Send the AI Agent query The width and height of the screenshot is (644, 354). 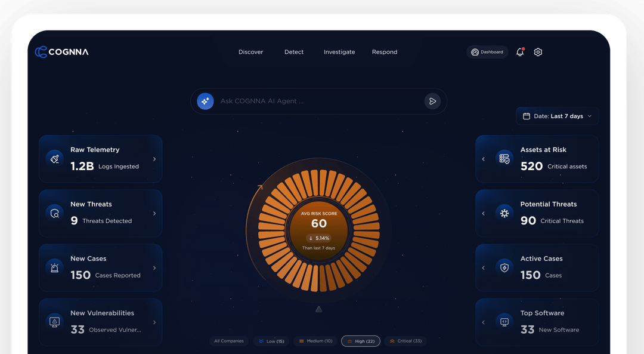432,101
